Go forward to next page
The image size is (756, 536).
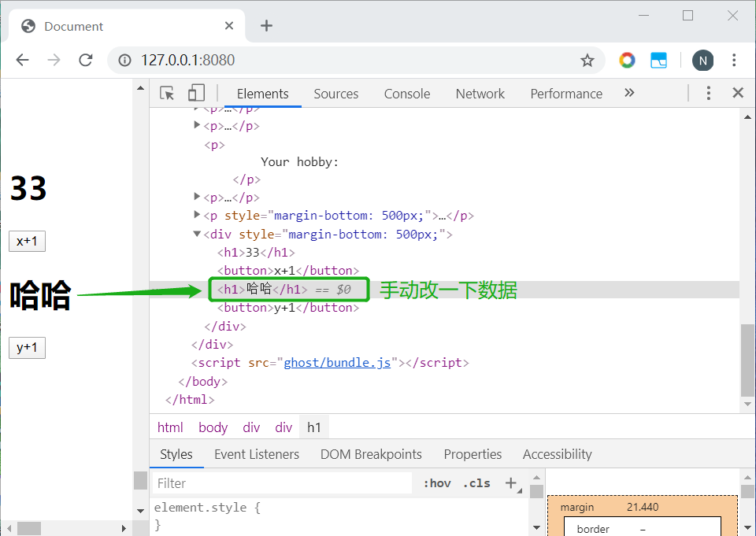point(54,61)
